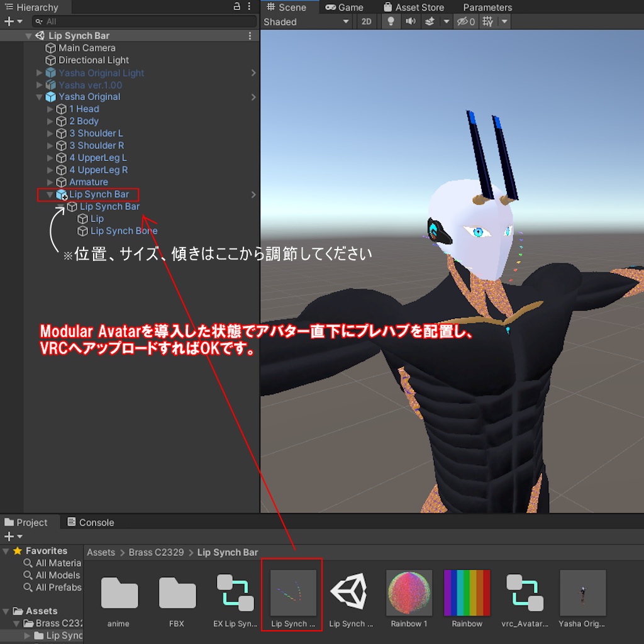This screenshot has width=644, height=644.
Task: Open Yasha Original Light prefab arrow
Action: [x=253, y=73]
